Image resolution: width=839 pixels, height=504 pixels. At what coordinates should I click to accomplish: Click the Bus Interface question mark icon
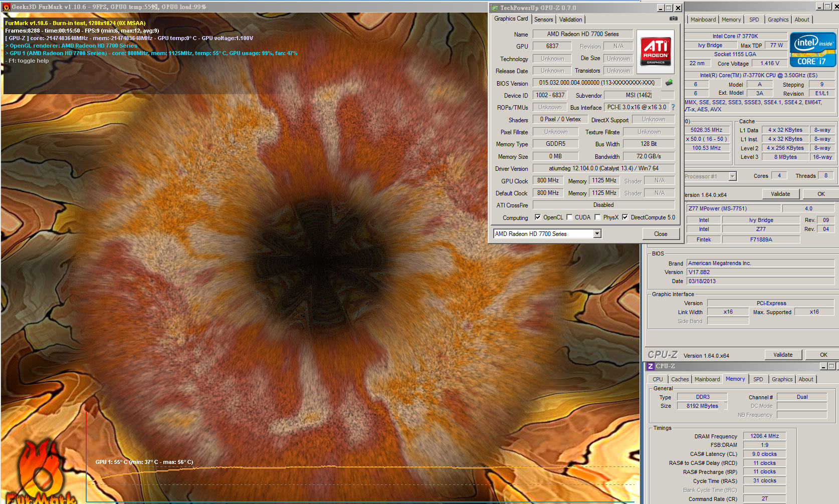pos(673,107)
